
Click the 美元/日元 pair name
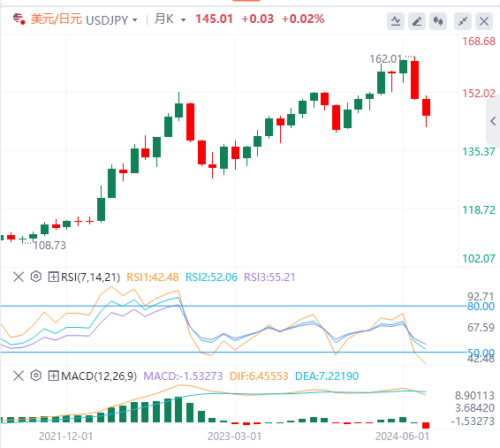[57, 19]
